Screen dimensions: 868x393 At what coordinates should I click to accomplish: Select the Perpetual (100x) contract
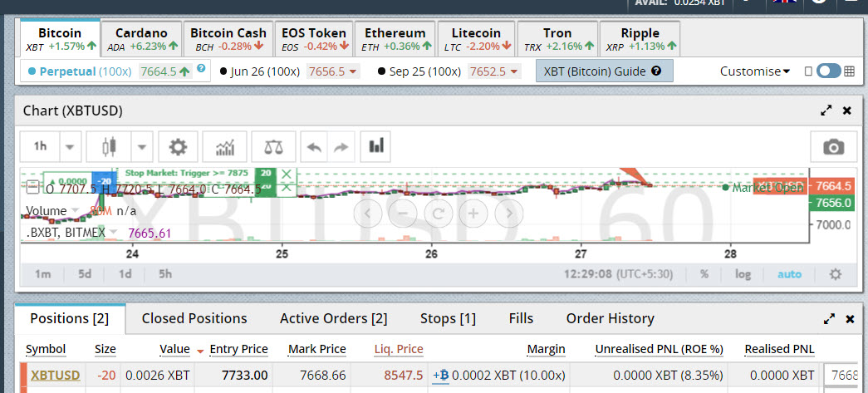point(115,71)
